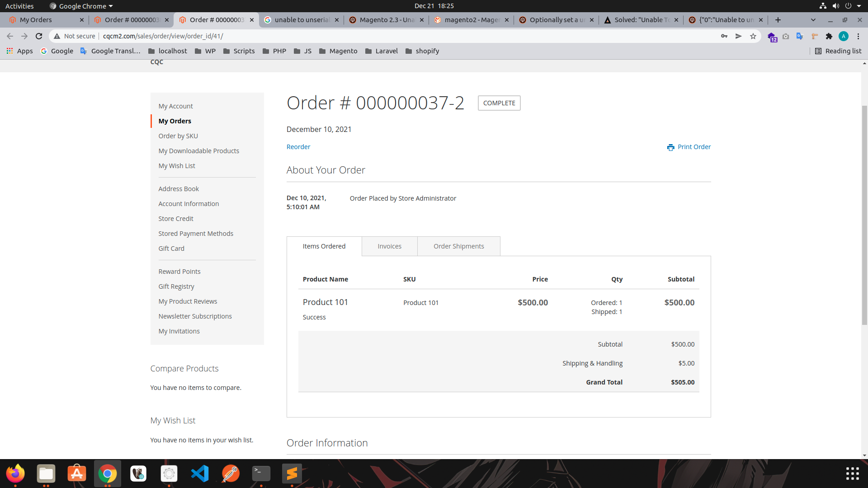Switch to the Order Shipments tab
This screenshot has height=488, width=868.
point(458,246)
